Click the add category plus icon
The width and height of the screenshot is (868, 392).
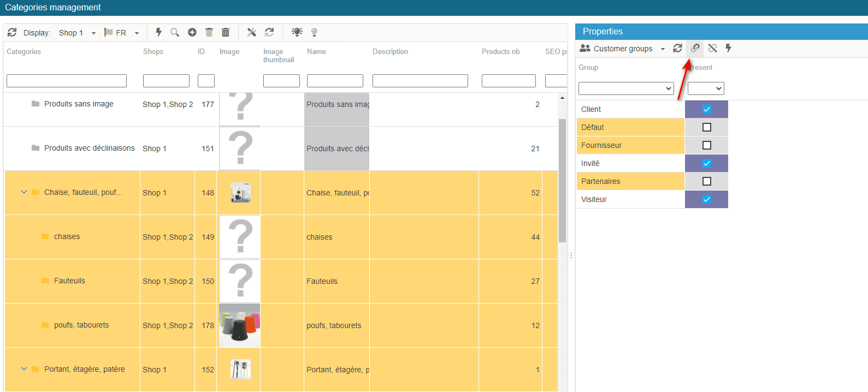click(x=192, y=33)
